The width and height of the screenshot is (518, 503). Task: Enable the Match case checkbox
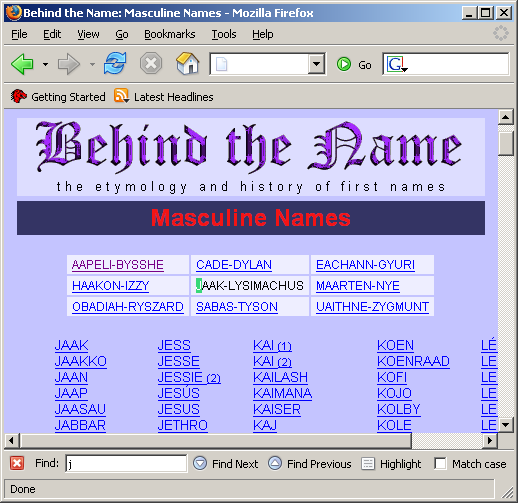(440, 463)
